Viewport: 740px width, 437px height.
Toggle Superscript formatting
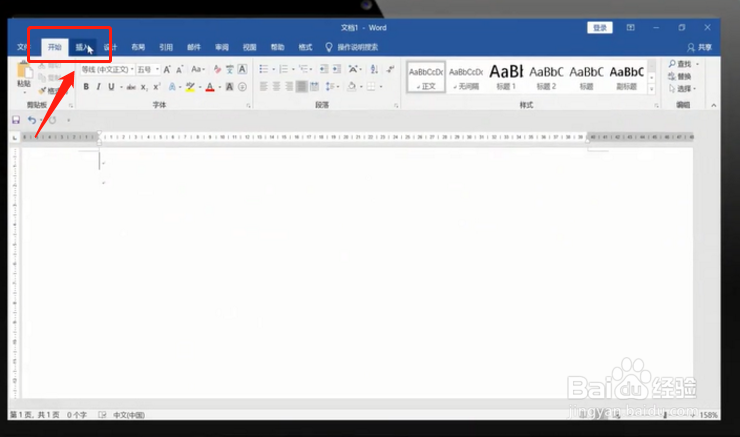[157, 87]
